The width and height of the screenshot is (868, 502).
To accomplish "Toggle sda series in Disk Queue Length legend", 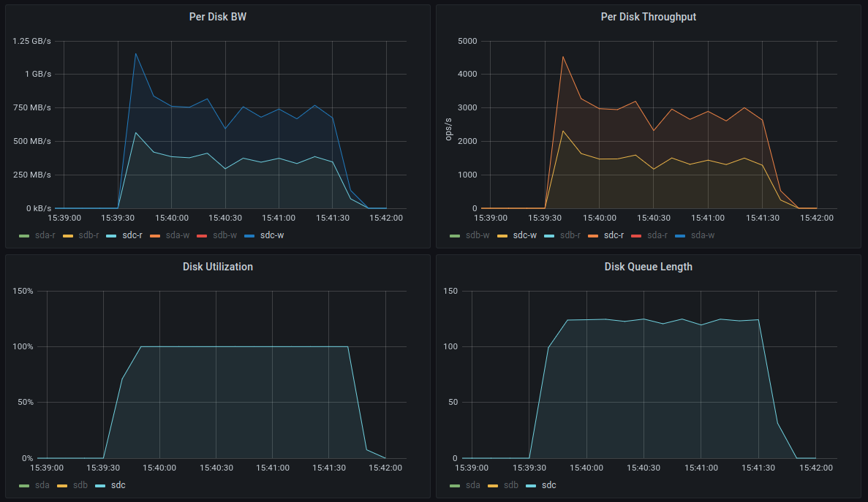I will (x=473, y=485).
